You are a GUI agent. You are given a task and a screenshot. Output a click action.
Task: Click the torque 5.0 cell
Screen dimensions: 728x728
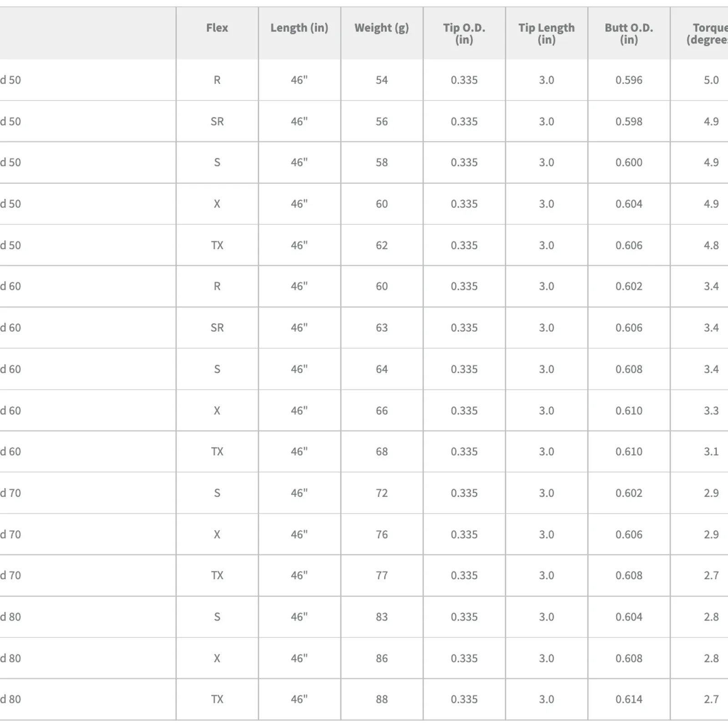coord(699,80)
